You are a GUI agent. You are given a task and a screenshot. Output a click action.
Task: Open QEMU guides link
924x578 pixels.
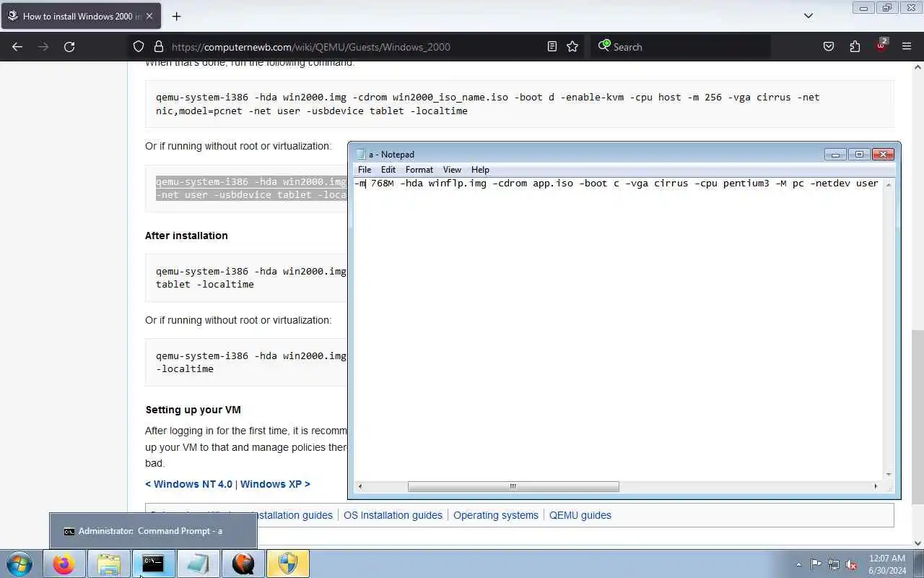pyautogui.click(x=580, y=515)
